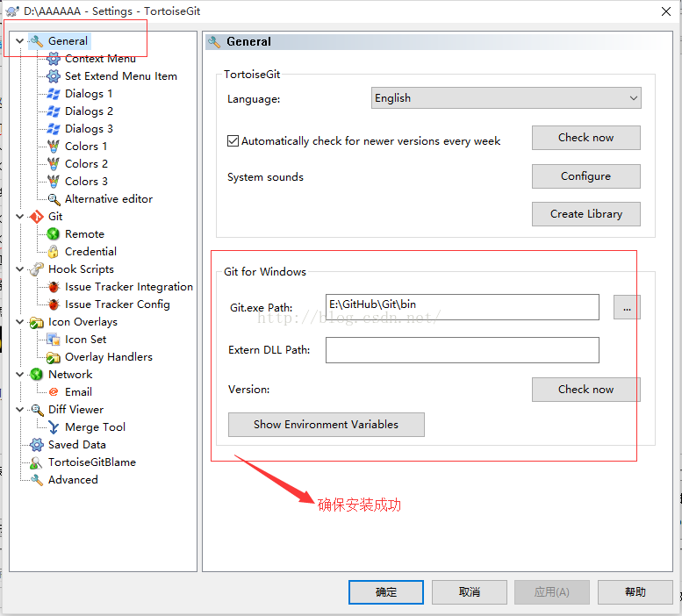The image size is (682, 616).
Task: Browse for Git.exe path button
Action: (627, 307)
